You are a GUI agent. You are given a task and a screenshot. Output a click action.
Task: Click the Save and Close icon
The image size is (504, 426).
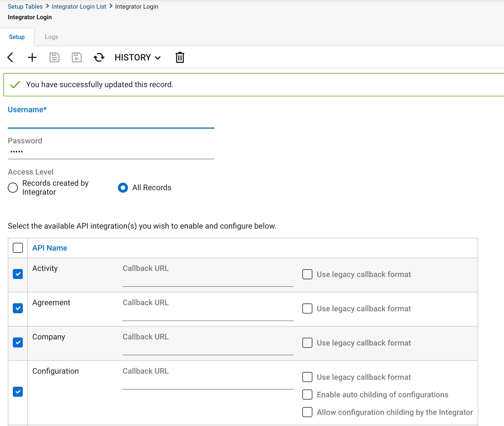click(76, 57)
